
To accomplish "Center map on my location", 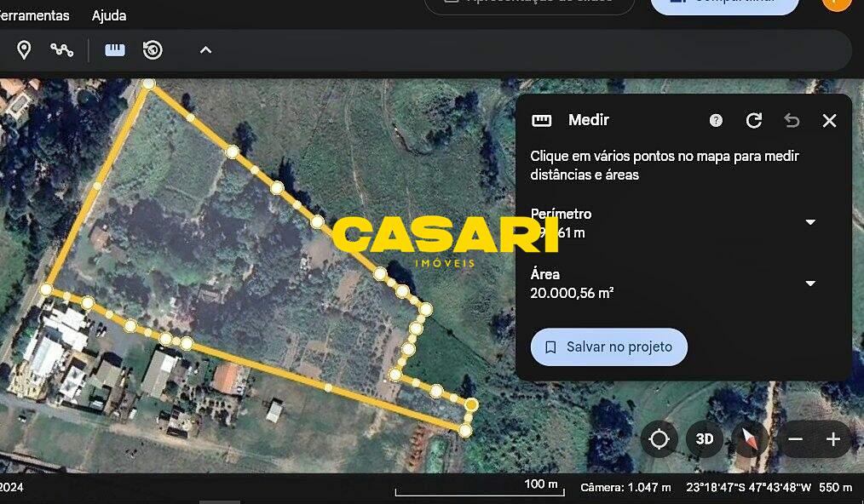I will 659,439.
